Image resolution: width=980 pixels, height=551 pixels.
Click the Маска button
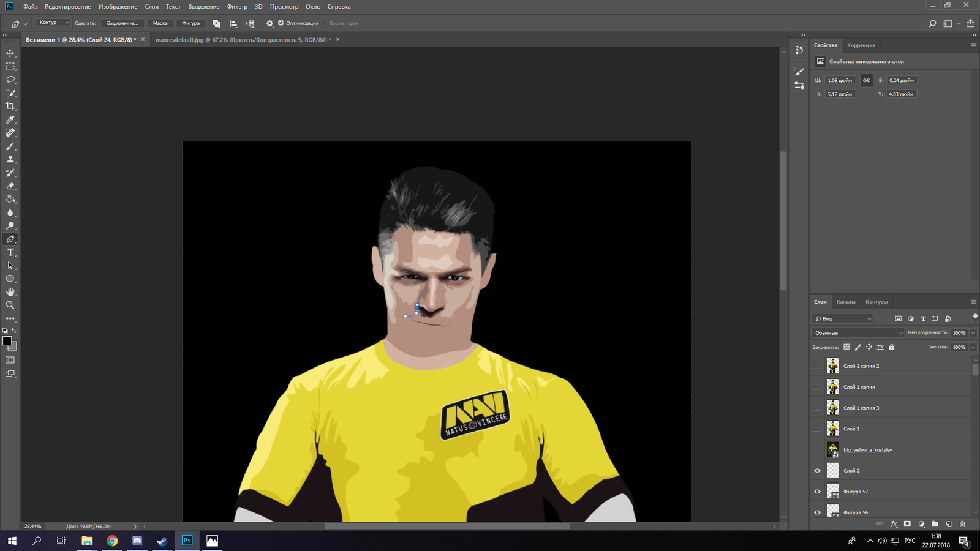[x=160, y=23]
